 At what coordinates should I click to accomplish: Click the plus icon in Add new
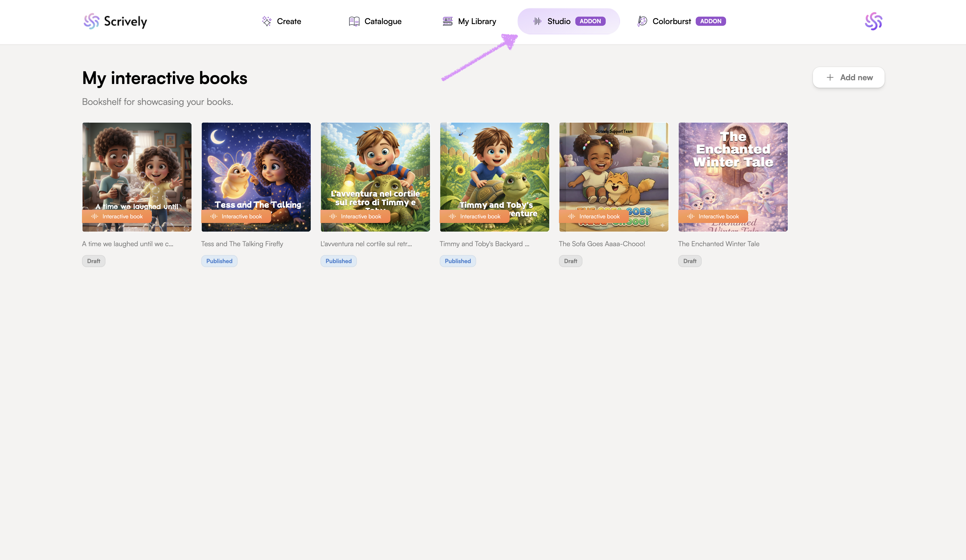[830, 77]
